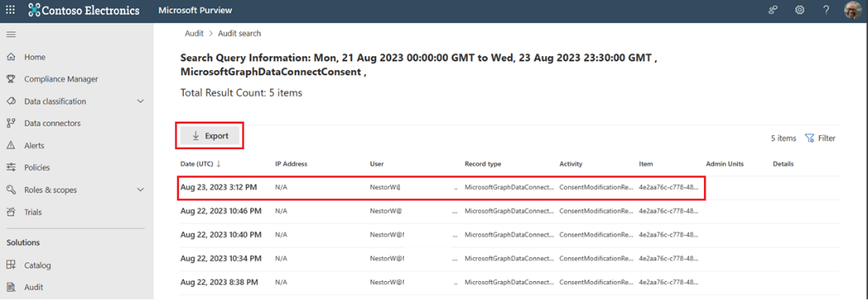Click the Total Result Count text
The image size is (868, 300).
241,93
